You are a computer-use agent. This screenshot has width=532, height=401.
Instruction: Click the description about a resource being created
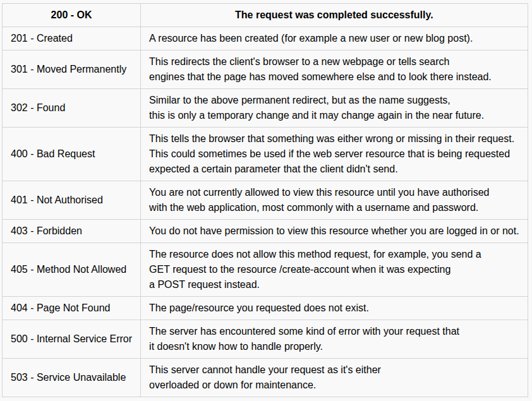pos(311,39)
